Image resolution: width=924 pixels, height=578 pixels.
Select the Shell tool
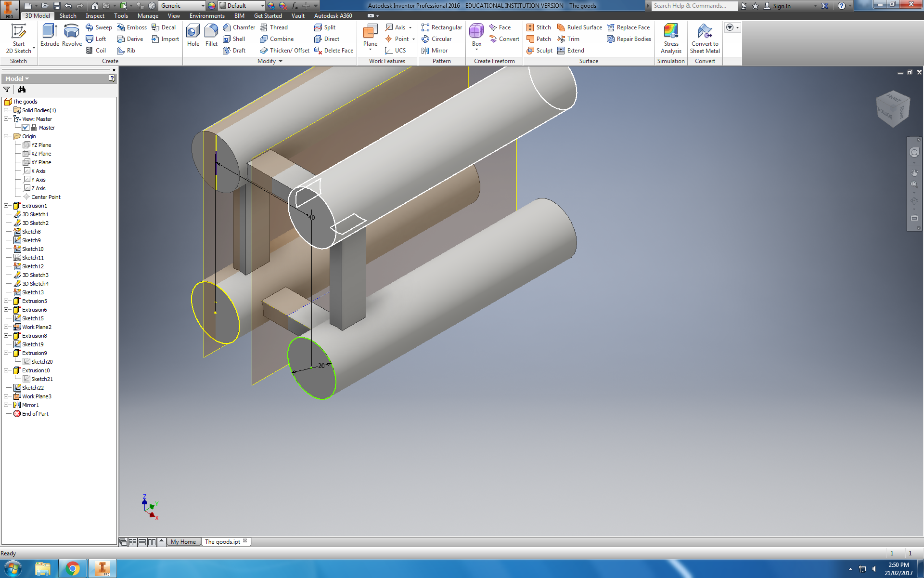click(234, 39)
